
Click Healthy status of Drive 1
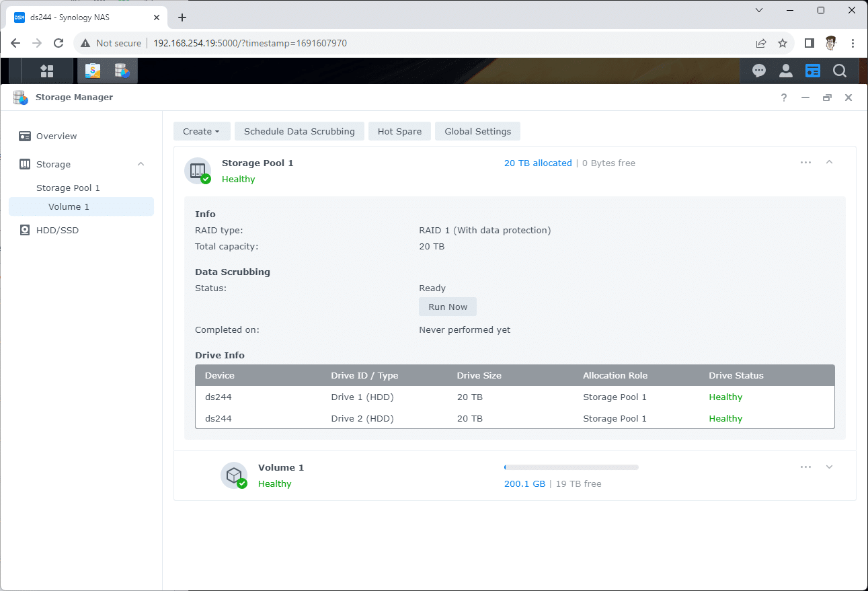pos(725,397)
